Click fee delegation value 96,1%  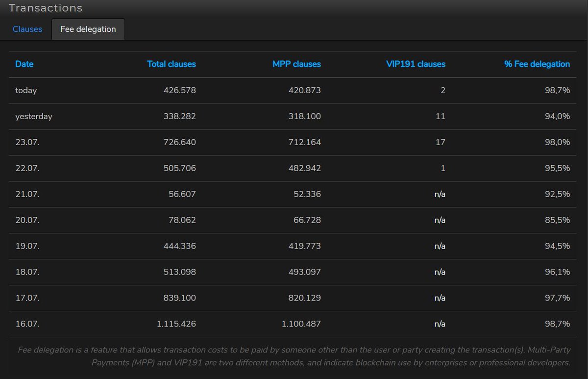coord(557,272)
